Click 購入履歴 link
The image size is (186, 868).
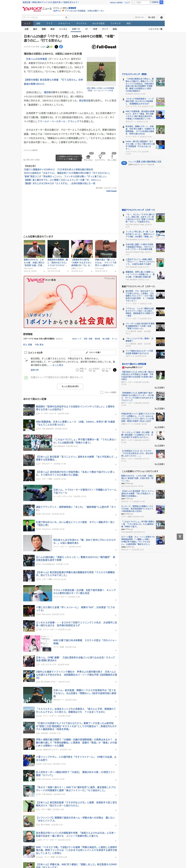click(x=152, y=18)
